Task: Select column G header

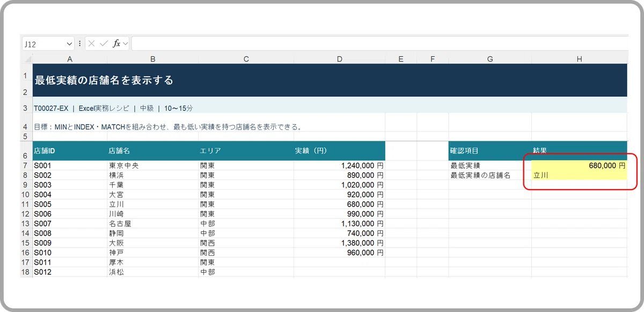Action: (x=489, y=59)
